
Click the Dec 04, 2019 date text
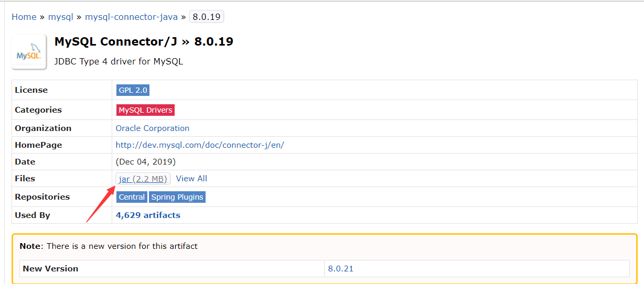point(146,162)
